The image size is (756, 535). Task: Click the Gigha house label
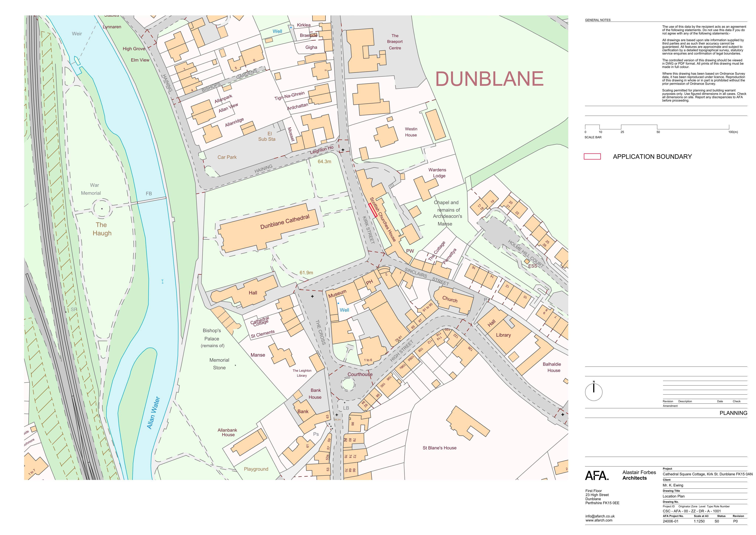[x=311, y=47]
